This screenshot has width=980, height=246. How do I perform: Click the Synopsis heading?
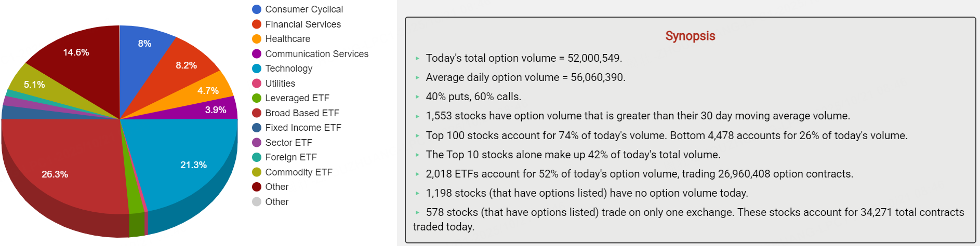pyautogui.click(x=690, y=36)
